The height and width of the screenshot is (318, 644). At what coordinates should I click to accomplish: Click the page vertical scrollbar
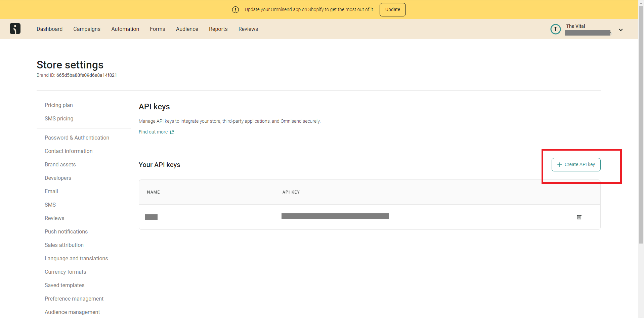tap(641, 134)
